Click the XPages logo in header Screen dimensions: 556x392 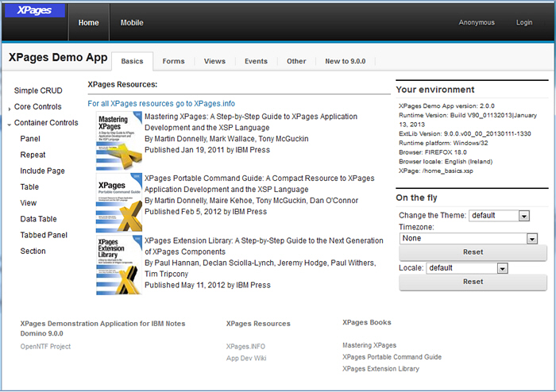click(35, 10)
